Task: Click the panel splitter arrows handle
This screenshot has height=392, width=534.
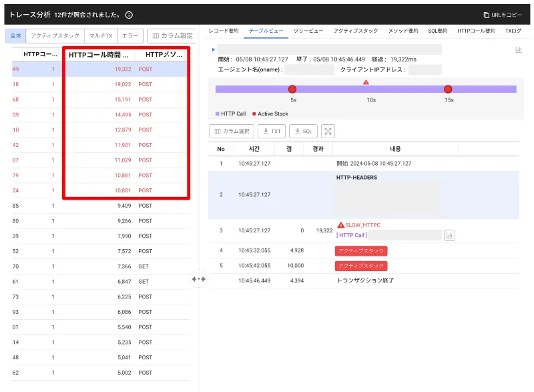Action: 198,279
